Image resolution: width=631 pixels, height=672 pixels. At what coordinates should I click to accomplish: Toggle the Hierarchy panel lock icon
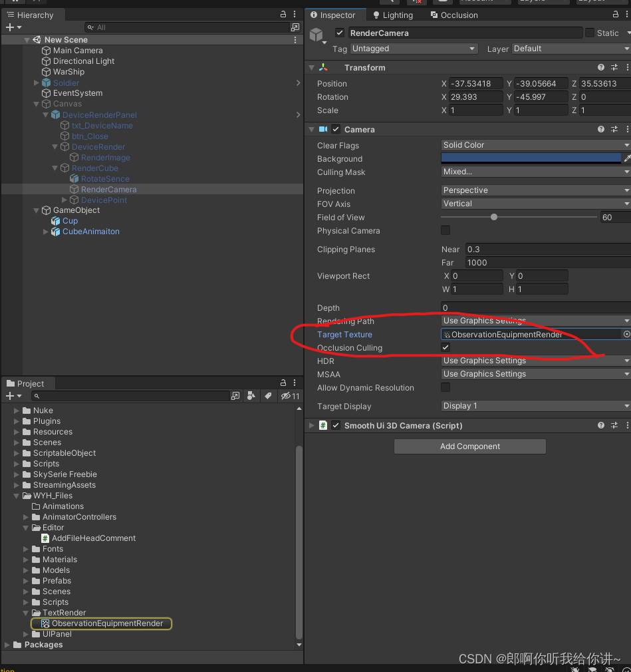tap(283, 14)
